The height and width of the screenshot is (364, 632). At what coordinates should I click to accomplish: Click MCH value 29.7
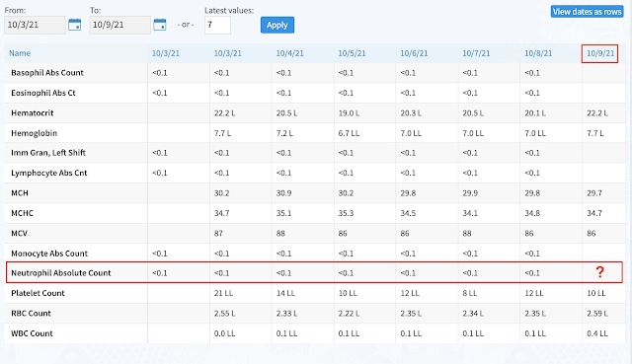(x=594, y=193)
